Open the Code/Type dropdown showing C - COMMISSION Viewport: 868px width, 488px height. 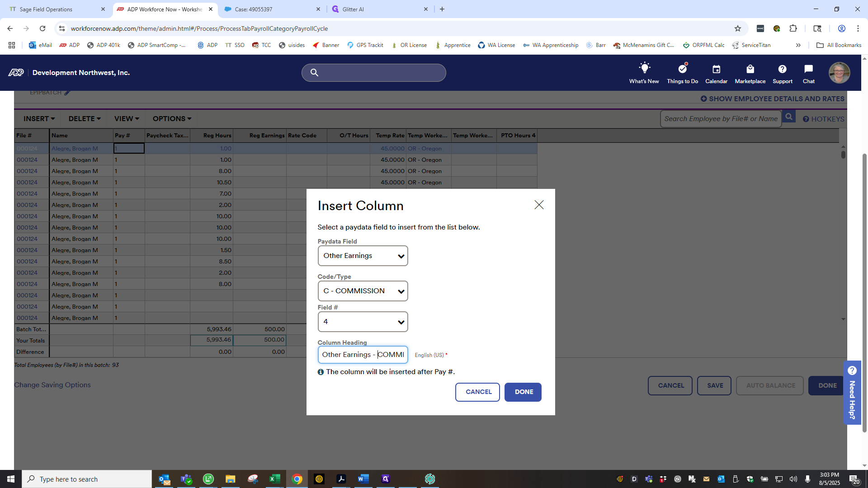coord(363,291)
